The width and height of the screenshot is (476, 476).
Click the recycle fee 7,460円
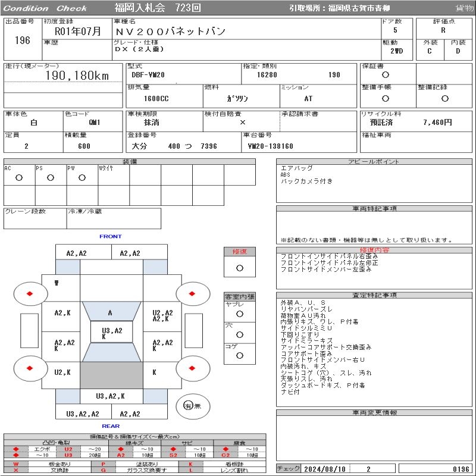pos(437,123)
